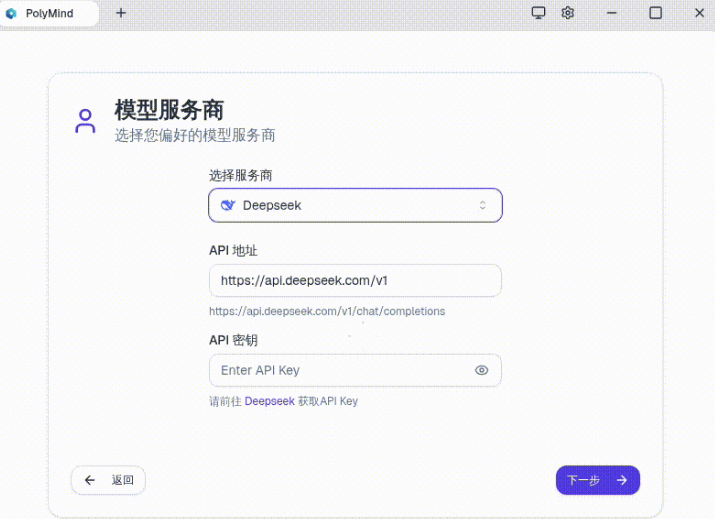Click the right arrow on the 下一步 button
The image size is (715, 519).
[x=622, y=480]
